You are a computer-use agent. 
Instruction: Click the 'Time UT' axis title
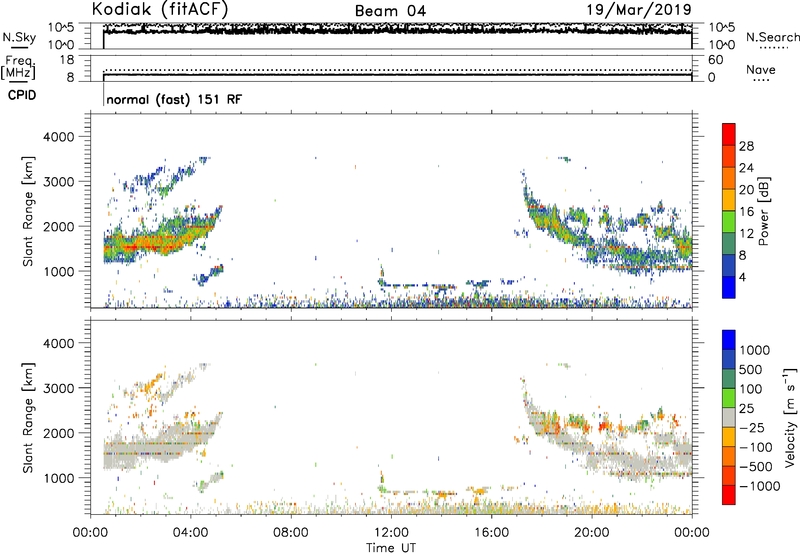point(391,548)
